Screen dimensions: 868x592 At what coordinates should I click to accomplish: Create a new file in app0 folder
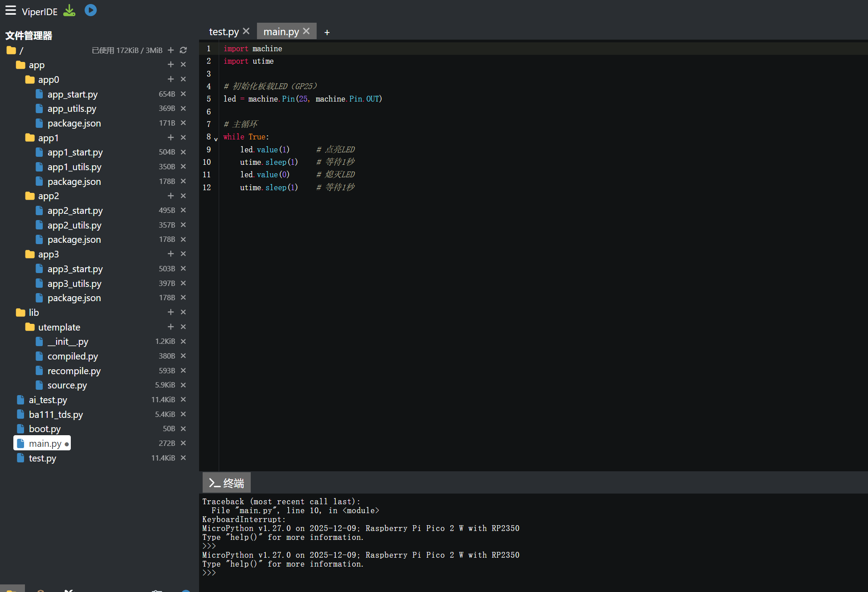click(171, 79)
